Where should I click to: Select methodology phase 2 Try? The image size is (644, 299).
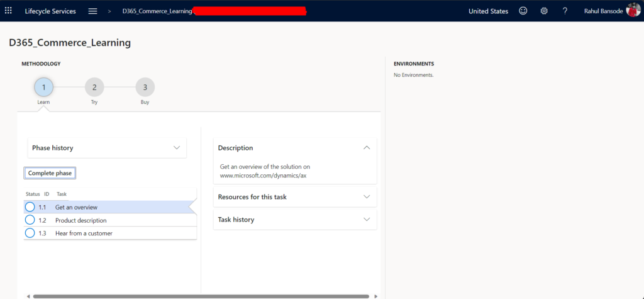[94, 87]
